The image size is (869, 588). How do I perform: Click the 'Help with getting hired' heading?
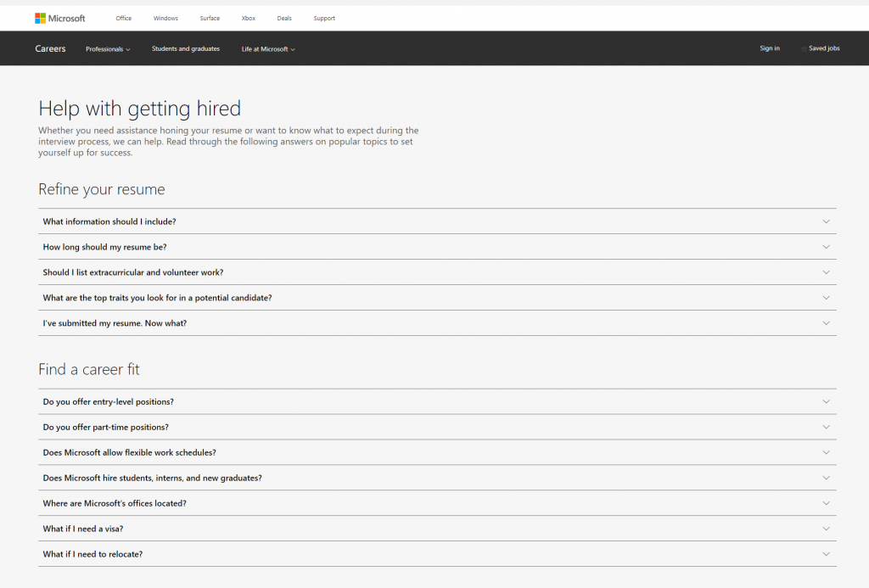(140, 109)
